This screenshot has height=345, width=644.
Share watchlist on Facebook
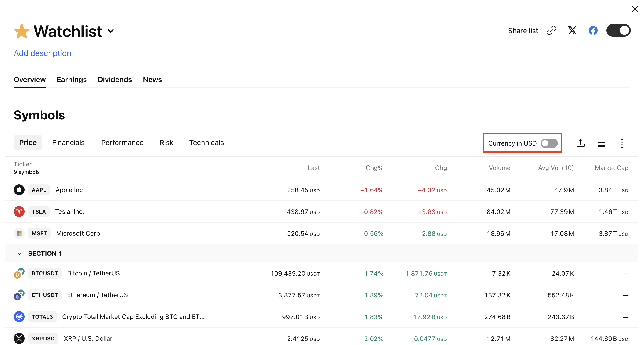point(593,30)
